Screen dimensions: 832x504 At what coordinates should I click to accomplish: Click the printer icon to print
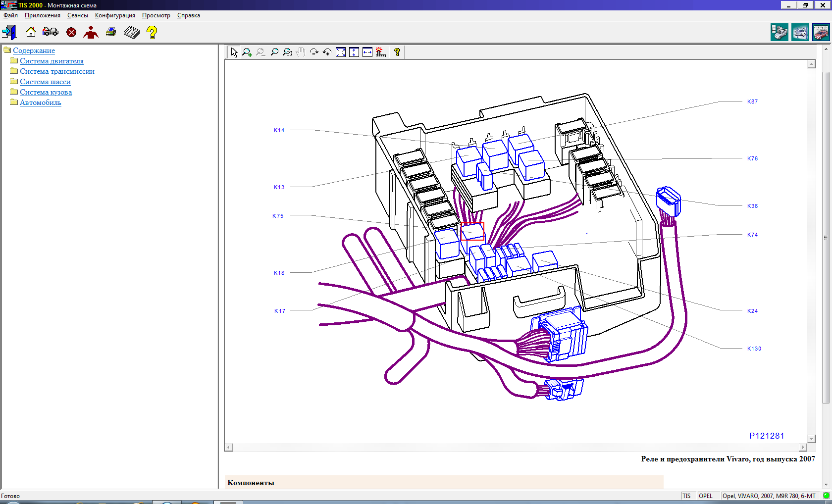pyautogui.click(x=111, y=33)
